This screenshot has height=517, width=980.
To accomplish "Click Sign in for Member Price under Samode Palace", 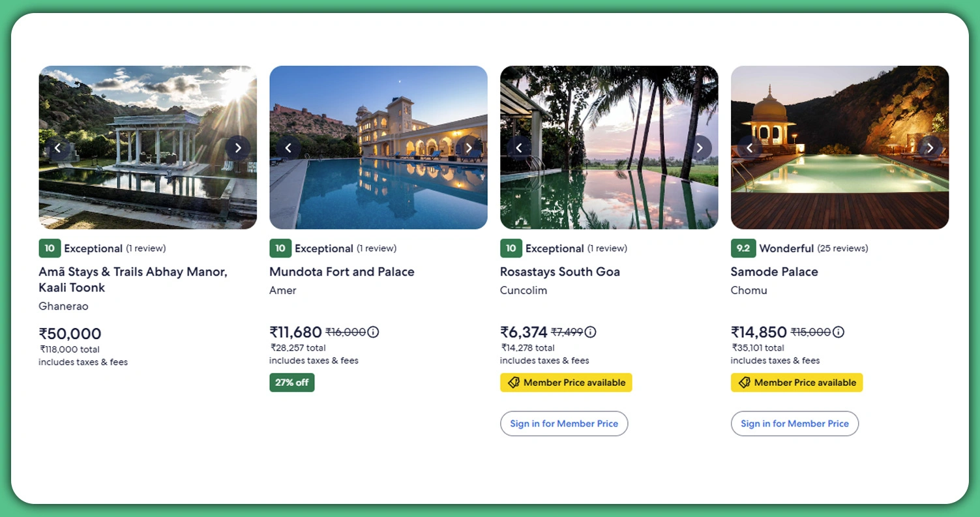I will pos(795,424).
